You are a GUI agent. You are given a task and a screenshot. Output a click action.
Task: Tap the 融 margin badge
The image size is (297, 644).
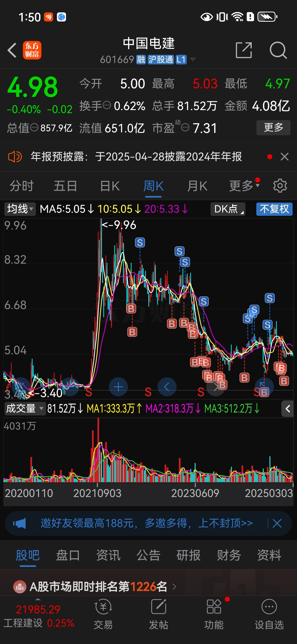(141, 59)
